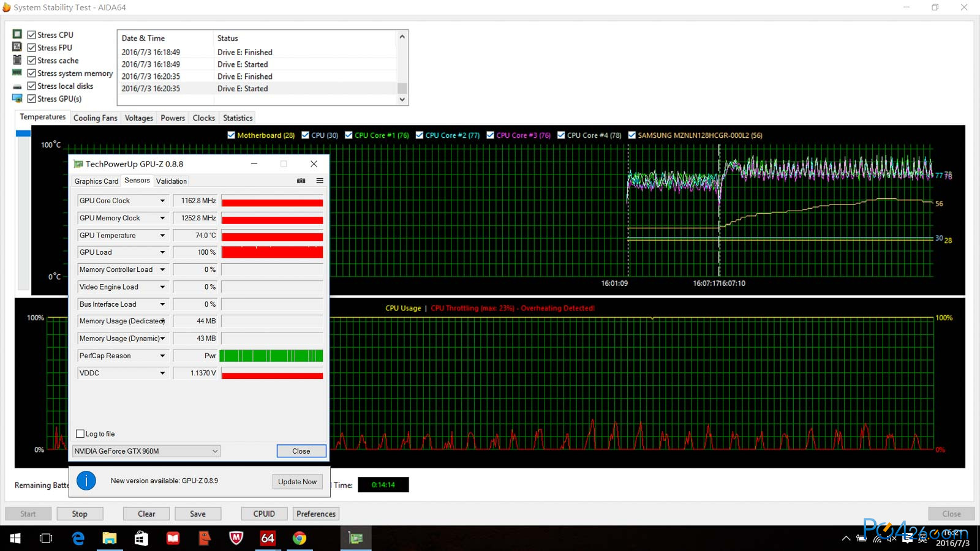This screenshot has width=980, height=551.
Task: Click the Stress local disks drive icon
Action: [x=17, y=86]
